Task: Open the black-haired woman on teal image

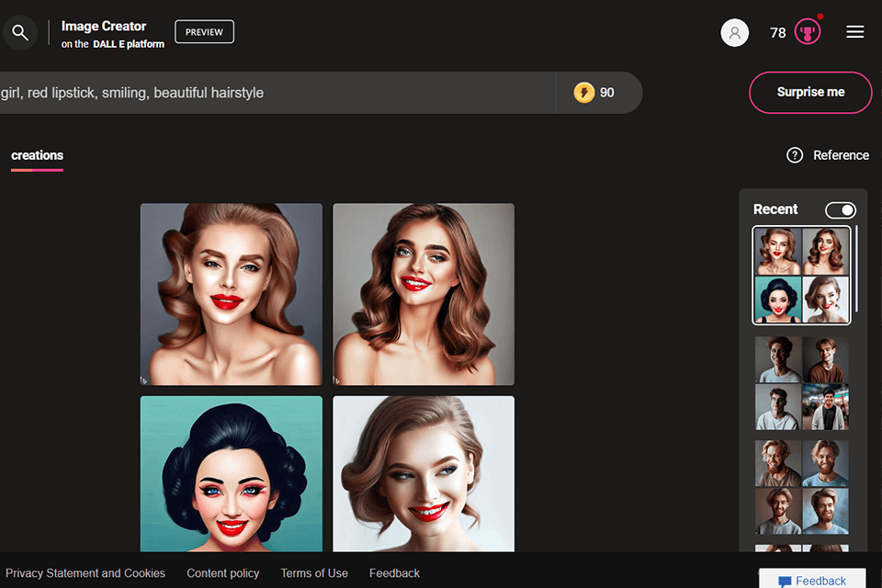Action: pyautogui.click(x=232, y=473)
